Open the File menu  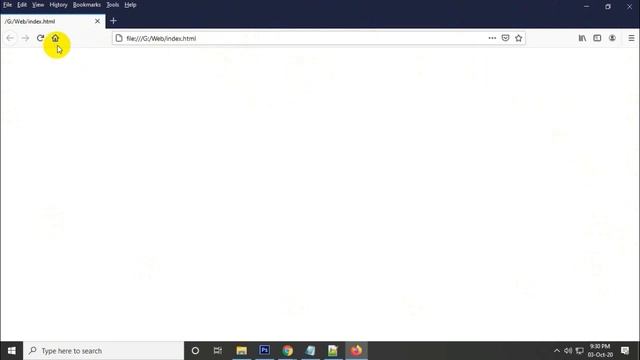pos(7,5)
